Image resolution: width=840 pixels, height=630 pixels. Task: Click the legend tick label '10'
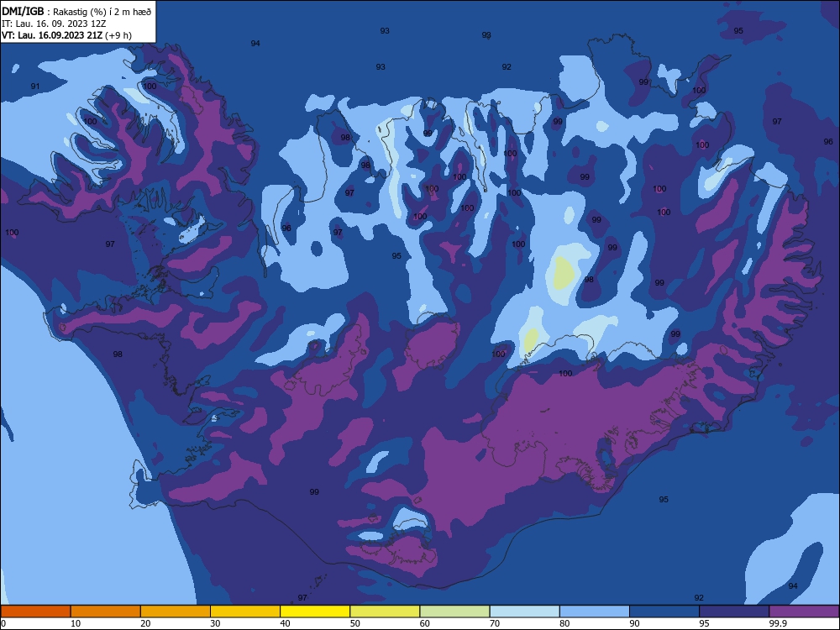(x=76, y=623)
